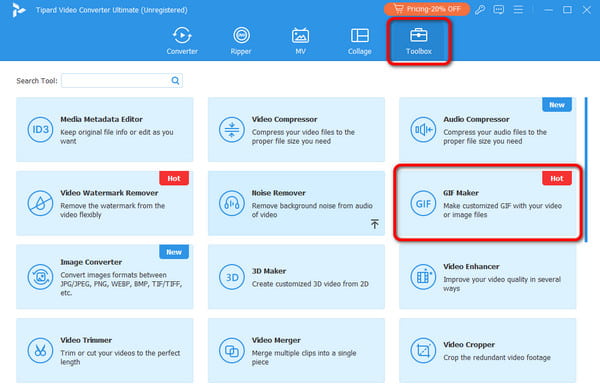Open the MV tab
Image resolution: width=600 pixels, height=387 pixels.
[300, 41]
